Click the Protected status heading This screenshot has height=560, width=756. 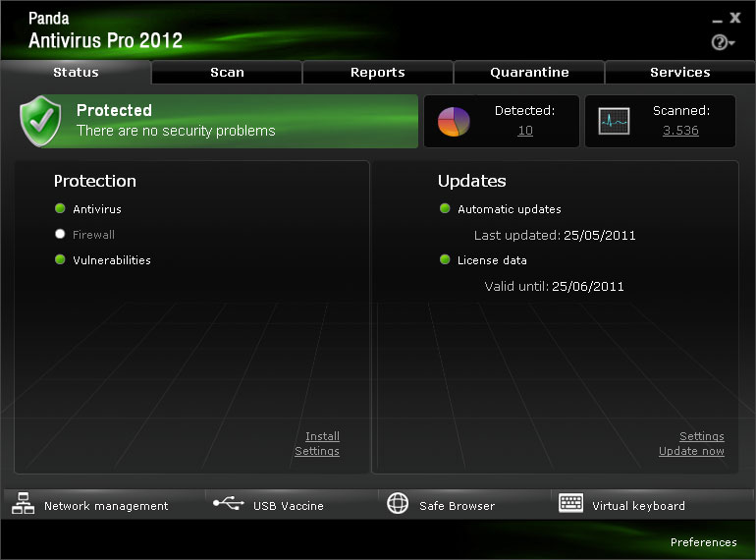[114, 110]
